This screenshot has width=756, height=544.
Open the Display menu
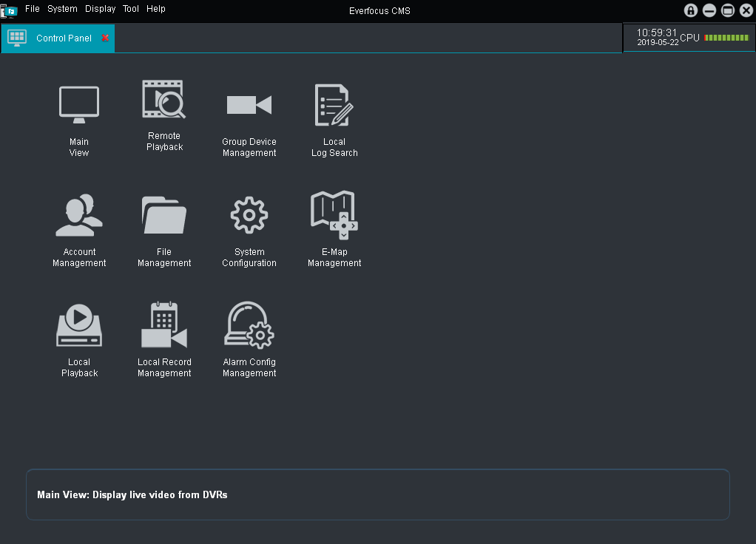click(x=100, y=9)
